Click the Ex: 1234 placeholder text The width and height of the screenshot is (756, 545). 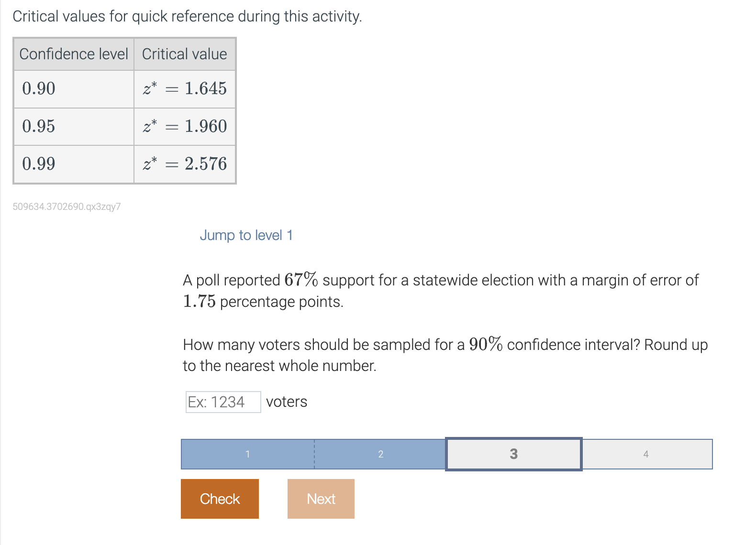pos(216,402)
